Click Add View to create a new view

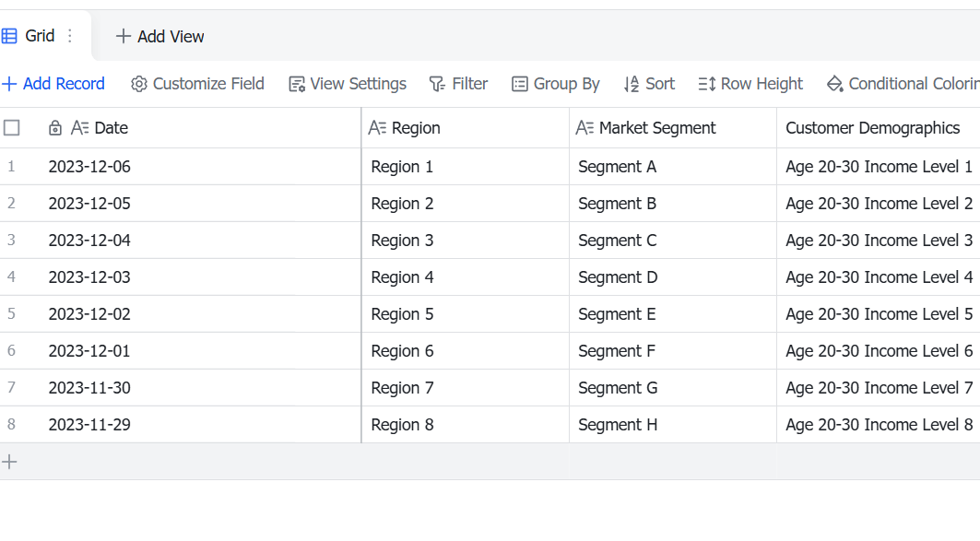point(160,36)
